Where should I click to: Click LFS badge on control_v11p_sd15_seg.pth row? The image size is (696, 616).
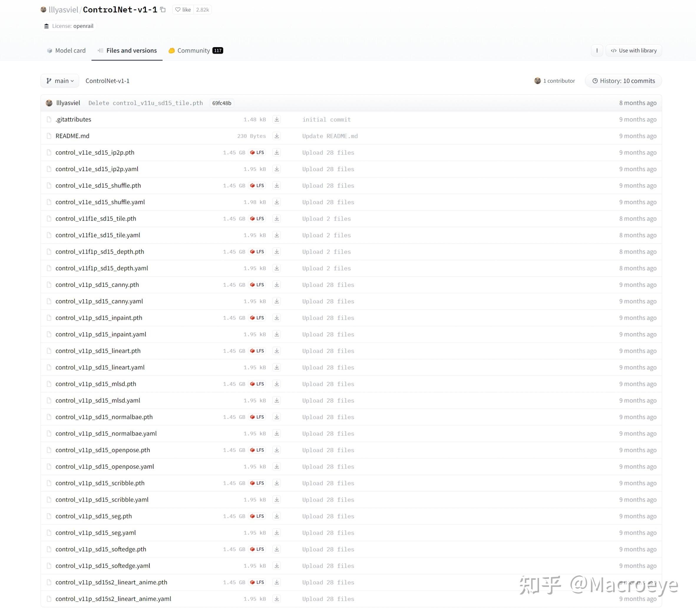pos(257,516)
